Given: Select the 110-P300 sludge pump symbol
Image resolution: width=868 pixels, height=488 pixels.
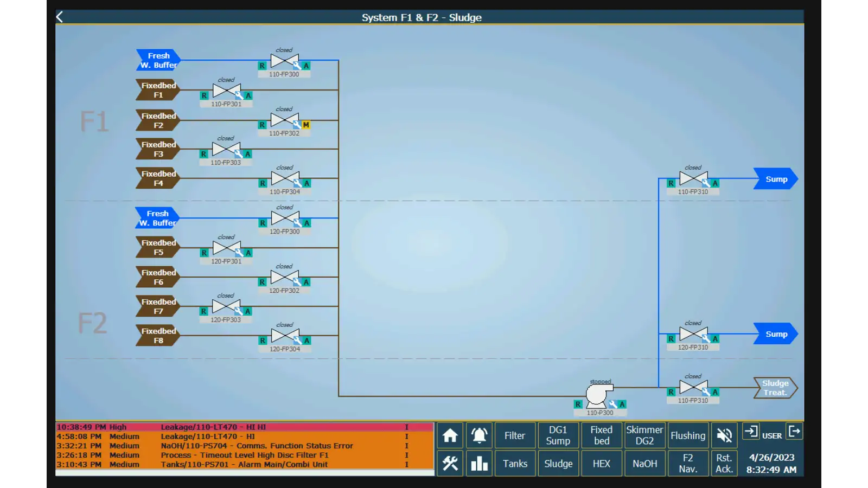Looking at the screenshot, I should [597, 394].
